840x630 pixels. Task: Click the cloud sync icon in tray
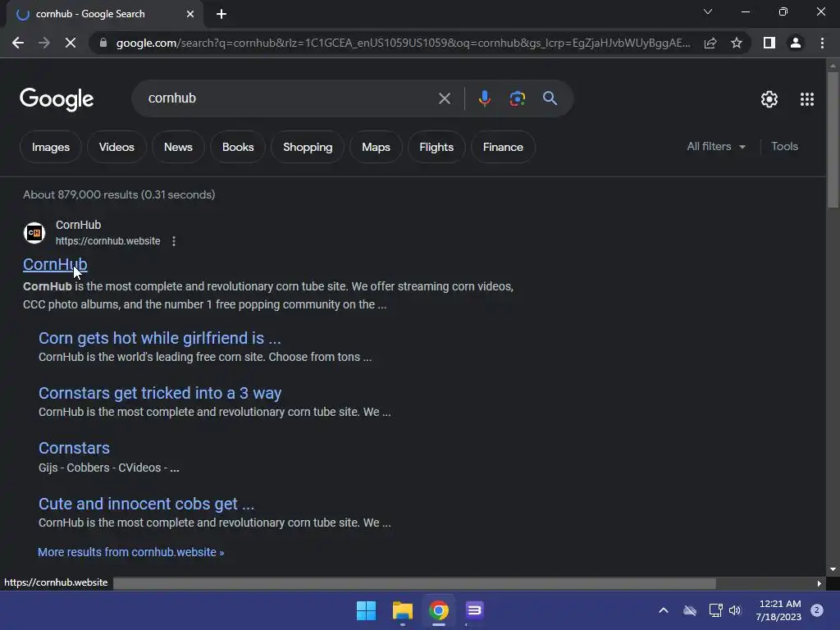[689, 610]
